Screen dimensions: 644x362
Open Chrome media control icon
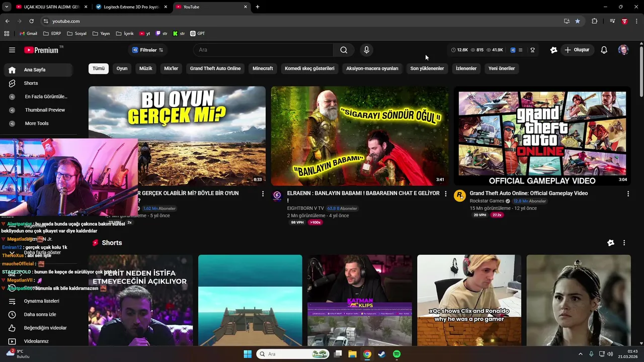(x=612, y=21)
